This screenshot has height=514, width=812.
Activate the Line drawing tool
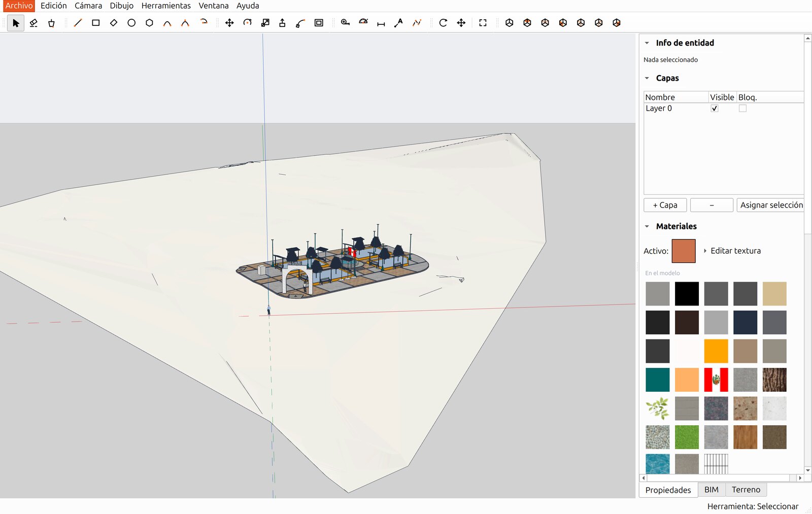click(x=78, y=23)
